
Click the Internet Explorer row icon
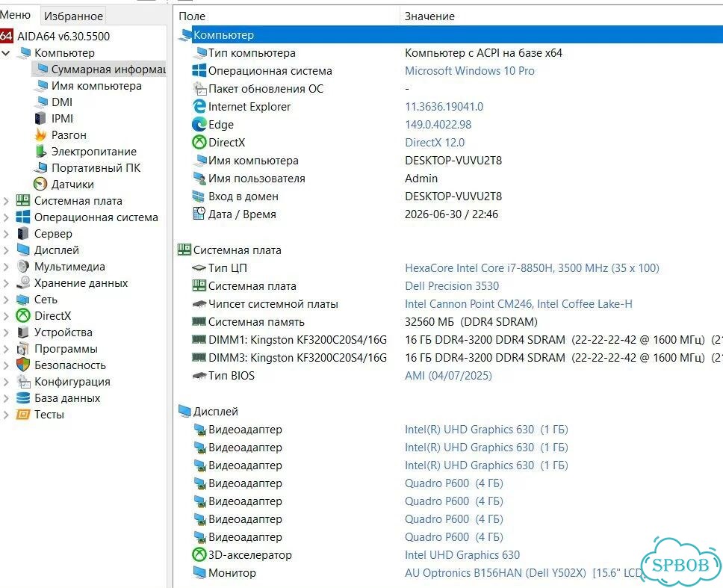point(199,107)
